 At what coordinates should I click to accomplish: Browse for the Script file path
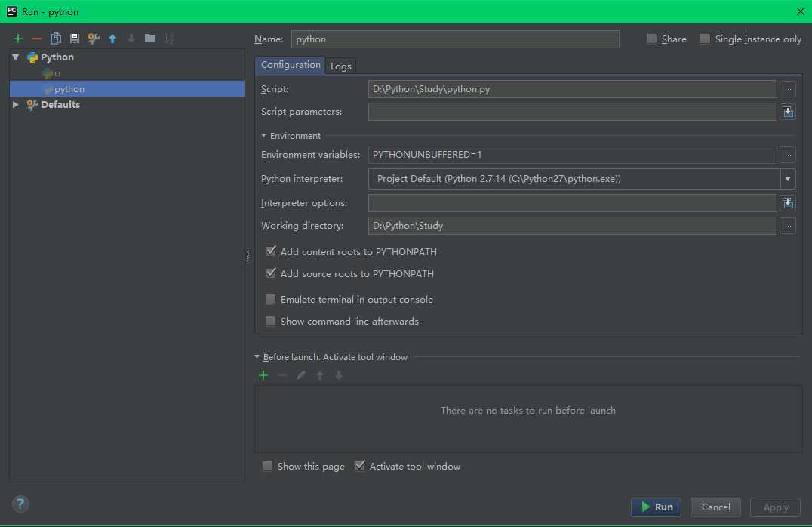point(788,89)
